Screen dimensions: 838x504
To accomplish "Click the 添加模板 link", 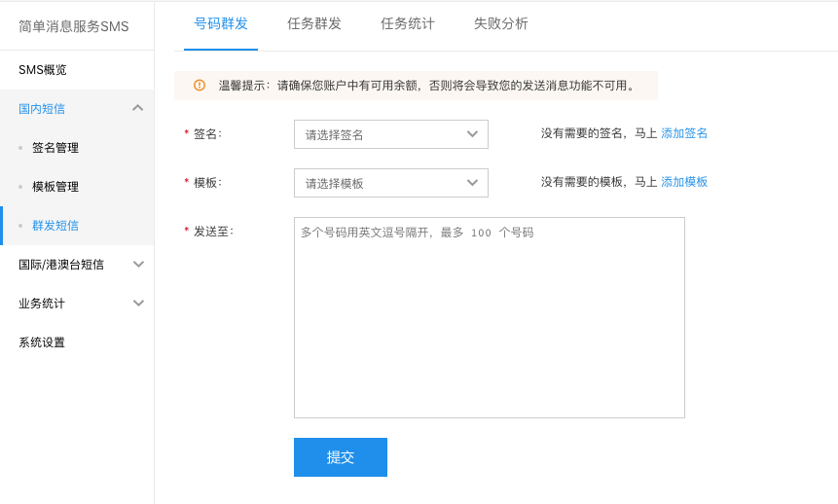I will pos(684,182).
